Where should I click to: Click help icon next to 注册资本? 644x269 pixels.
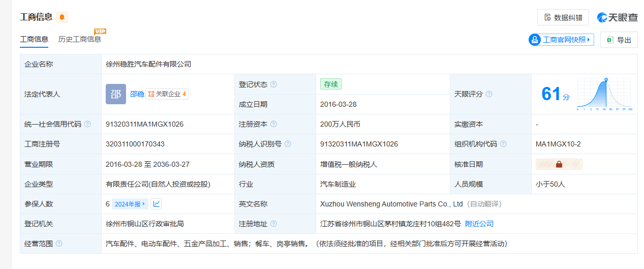click(273, 124)
